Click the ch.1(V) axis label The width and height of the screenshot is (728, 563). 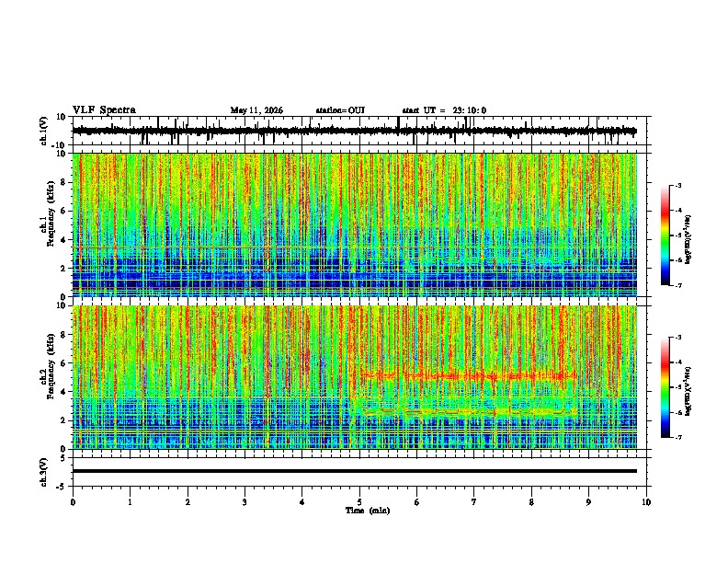point(44,131)
